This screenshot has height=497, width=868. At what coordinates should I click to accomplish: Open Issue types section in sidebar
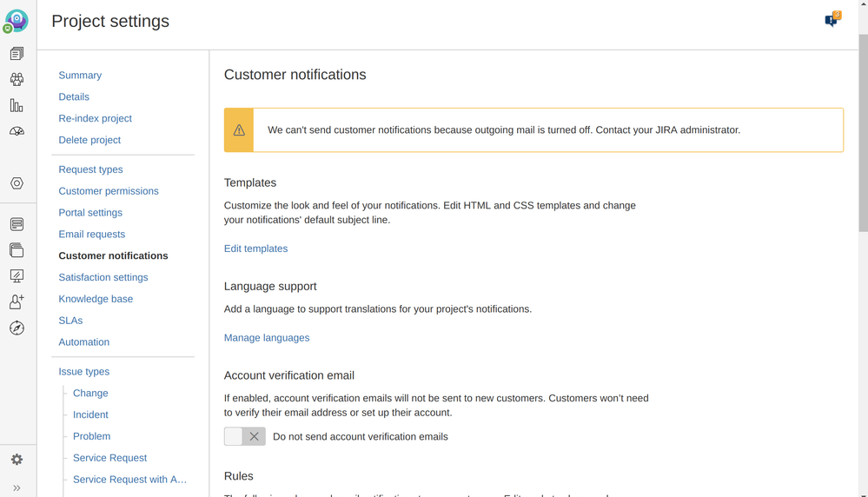pyautogui.click(x=83, y=371)
